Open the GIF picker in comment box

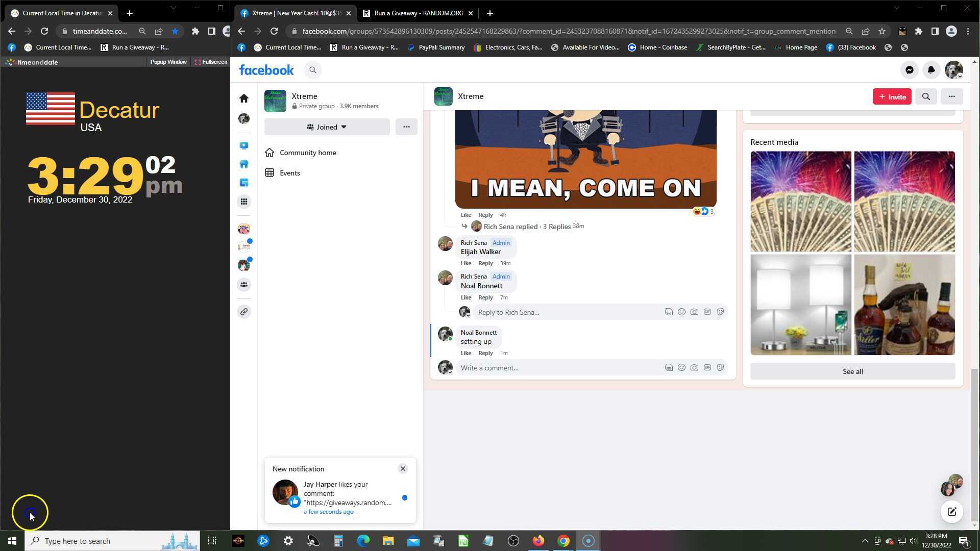click(x=707, y=367)
